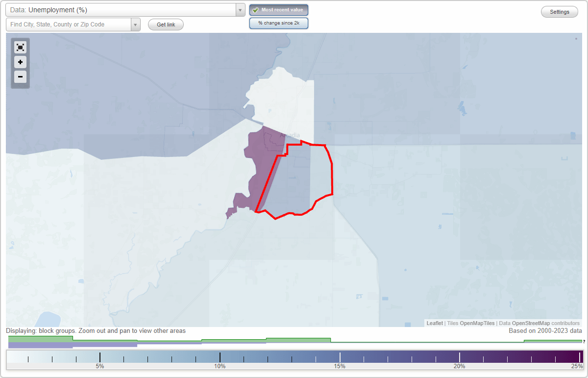Click the Get link button
This screenshot has height=378, width=588.
coord(165,25)
